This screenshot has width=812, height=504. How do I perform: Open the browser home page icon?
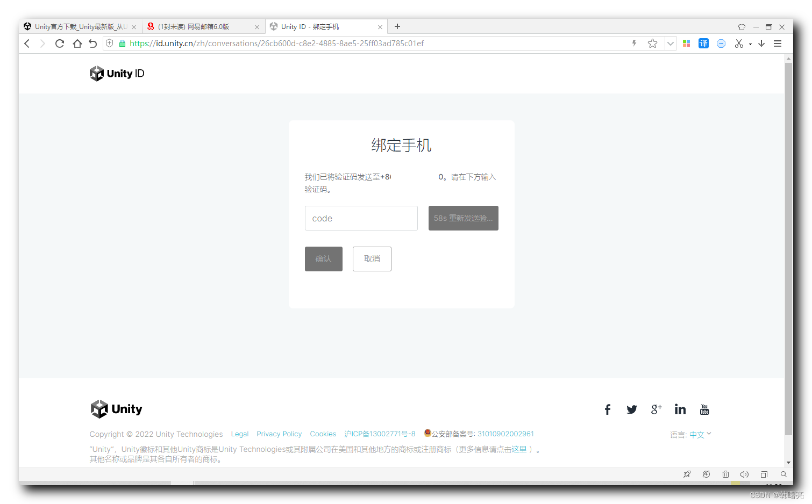(x=77, y=44)
